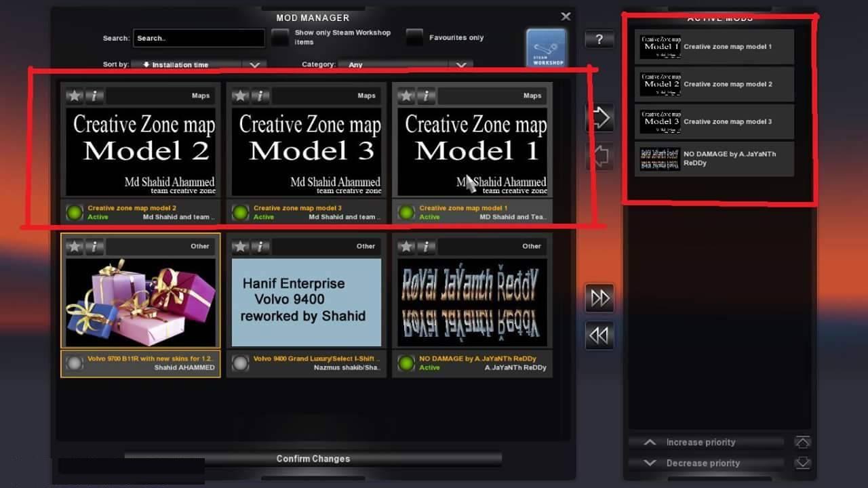
Task: Move mod to top priority arrow
Action: 802,443
